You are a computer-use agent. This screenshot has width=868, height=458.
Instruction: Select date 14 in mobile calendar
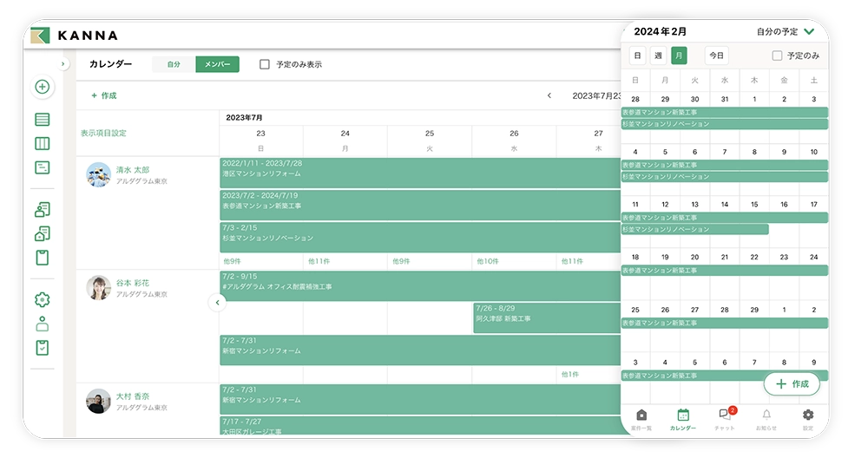click(x=725, y=204)
